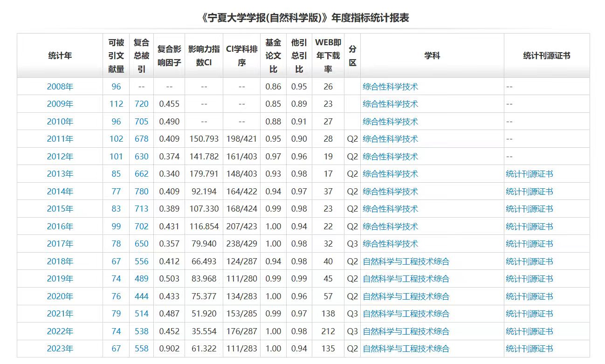Screen dimensions: 605x364
Task: Open 统计刊源证书 certificate for 2013
Action: click(529, 174)
